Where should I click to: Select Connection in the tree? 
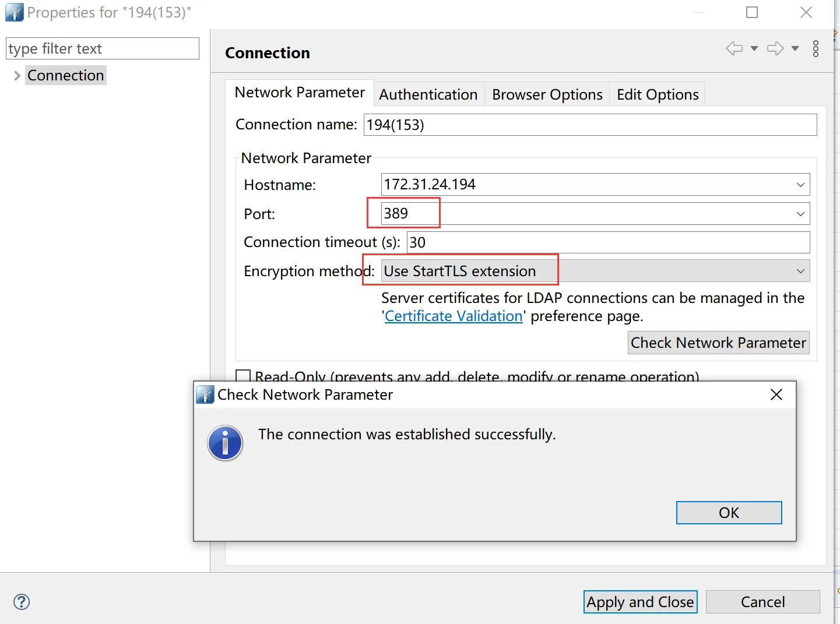[66, 75]
